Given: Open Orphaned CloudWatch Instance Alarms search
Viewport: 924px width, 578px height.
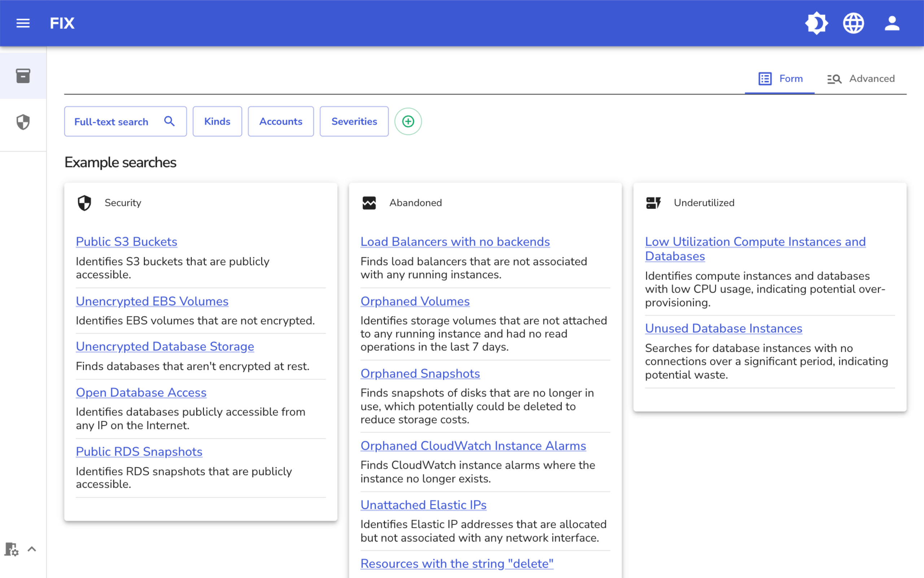Looking at the screenshot, I should click(473, 446).
